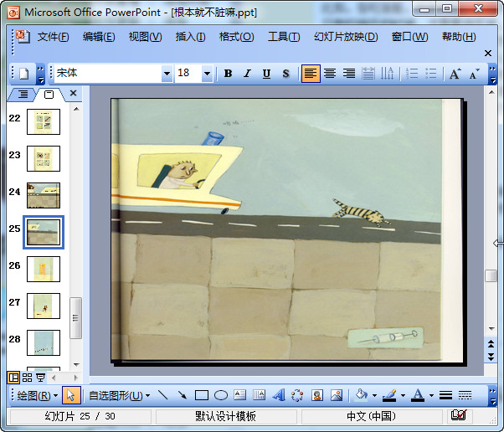
Task: Expand drawing toolbar options
Action: (492, 395)
